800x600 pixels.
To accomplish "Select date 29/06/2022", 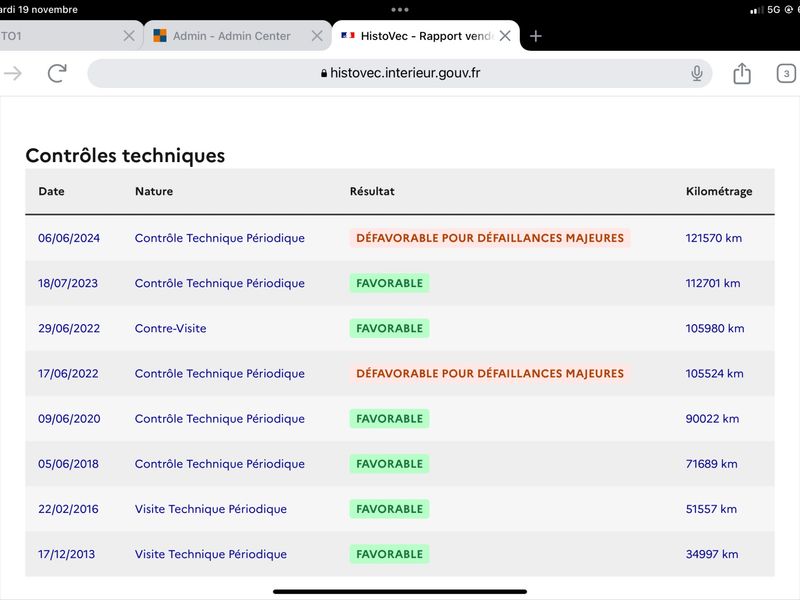I will point(69,329).
